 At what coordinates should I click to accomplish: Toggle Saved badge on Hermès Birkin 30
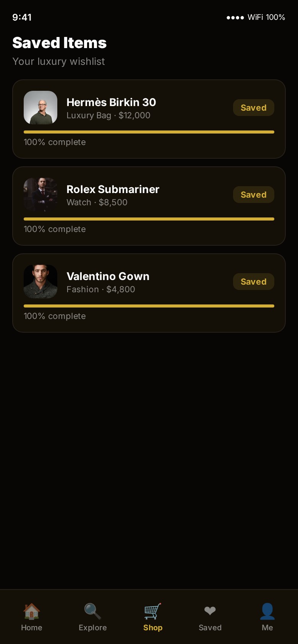tap(253, 108)
